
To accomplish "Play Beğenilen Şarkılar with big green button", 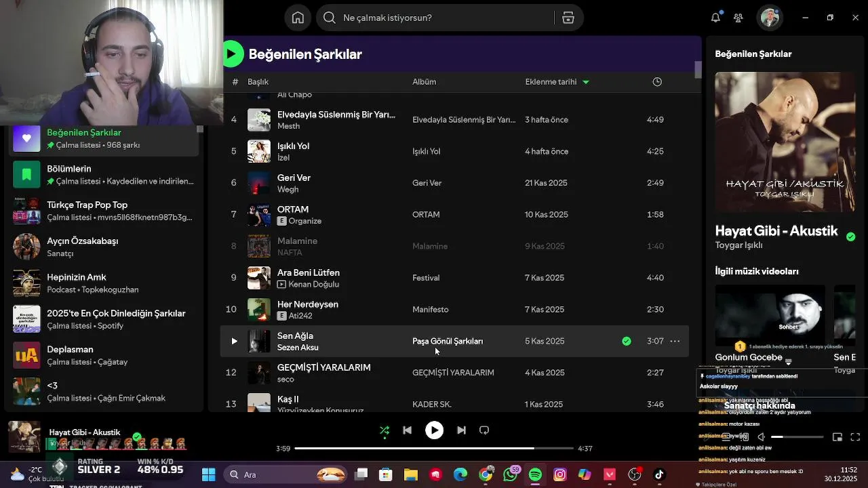I will (x=232, y=54).
